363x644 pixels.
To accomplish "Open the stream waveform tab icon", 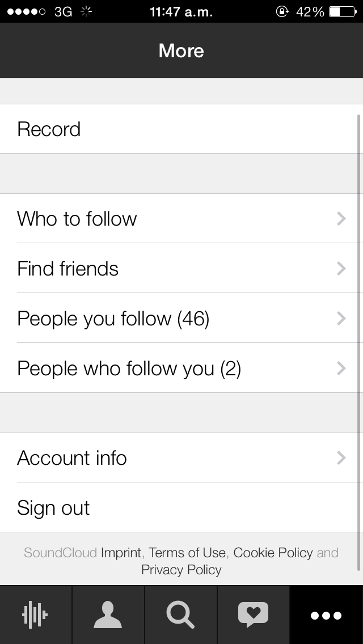I will (x=36, y=615).
